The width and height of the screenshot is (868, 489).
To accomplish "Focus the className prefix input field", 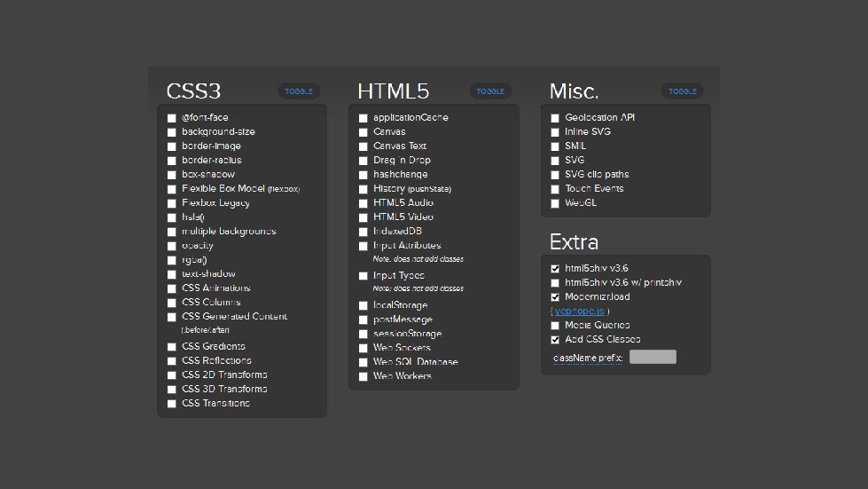I will [x=653, y=358].
